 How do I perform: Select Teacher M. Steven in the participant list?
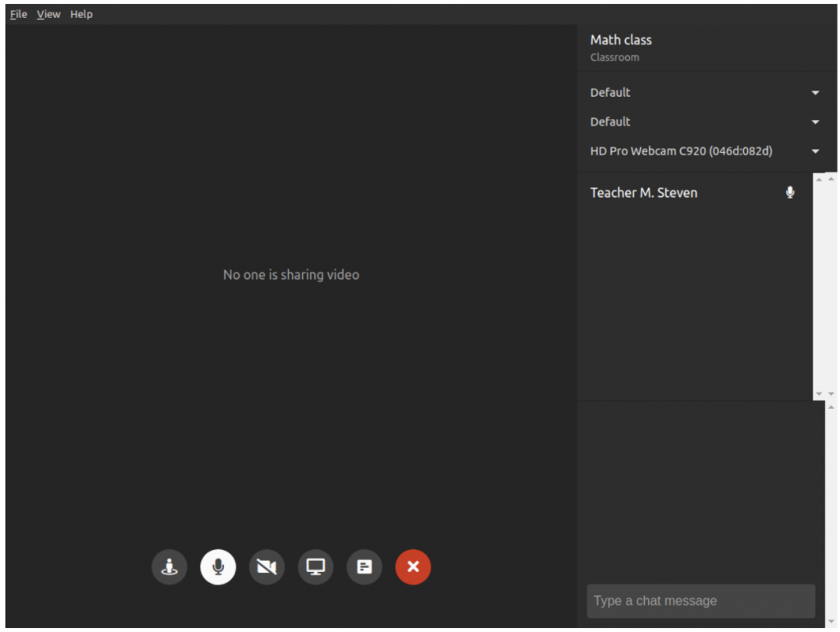coord(644,193)
